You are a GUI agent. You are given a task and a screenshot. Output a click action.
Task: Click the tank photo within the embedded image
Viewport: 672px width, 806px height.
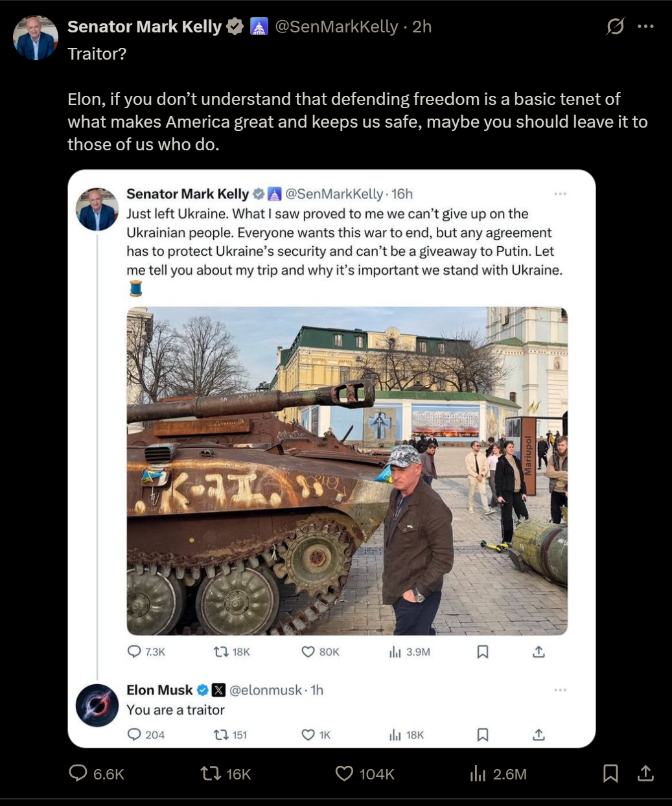click(x=347, y=471)
